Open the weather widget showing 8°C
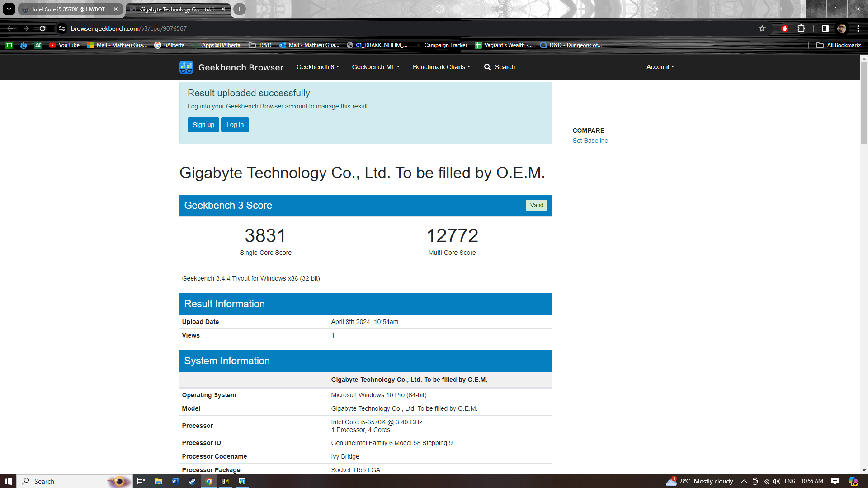This screenshot has width=868, height=488. (699, 481)
